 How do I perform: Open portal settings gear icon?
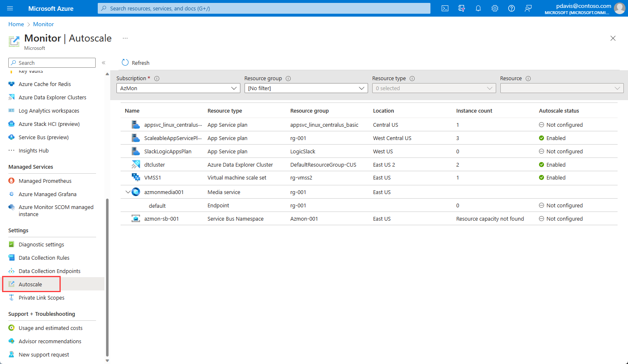pos(494,8)
